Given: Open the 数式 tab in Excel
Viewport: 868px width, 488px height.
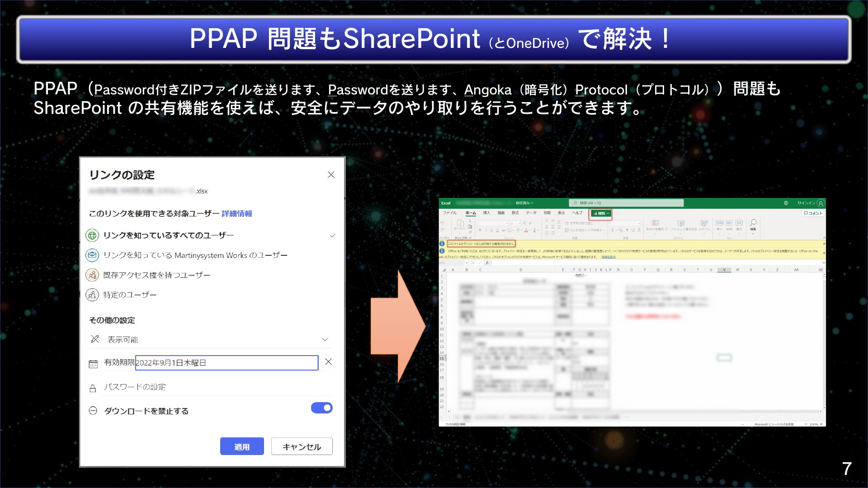Looking at the screenshot, I should pyautogui.click(x=515, y=213).
